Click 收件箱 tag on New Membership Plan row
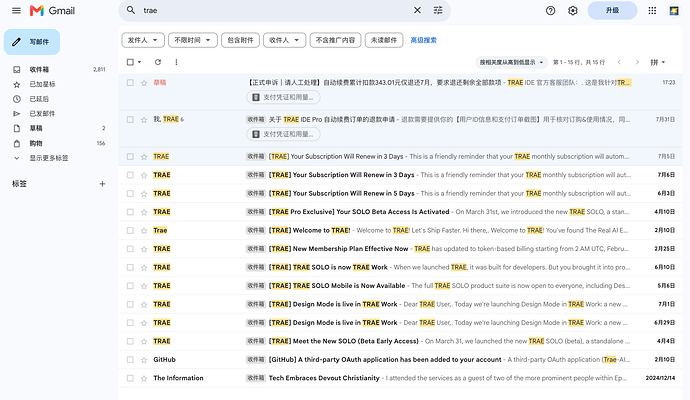 [x=256, y=249]
